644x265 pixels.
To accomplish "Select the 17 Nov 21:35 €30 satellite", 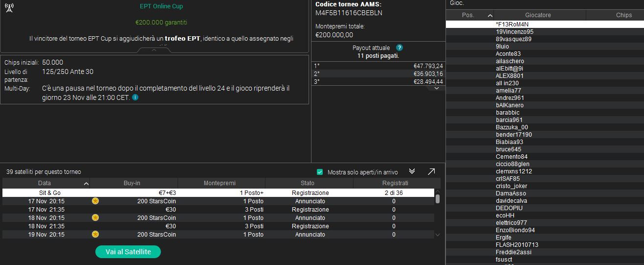I will pos(218,210).
